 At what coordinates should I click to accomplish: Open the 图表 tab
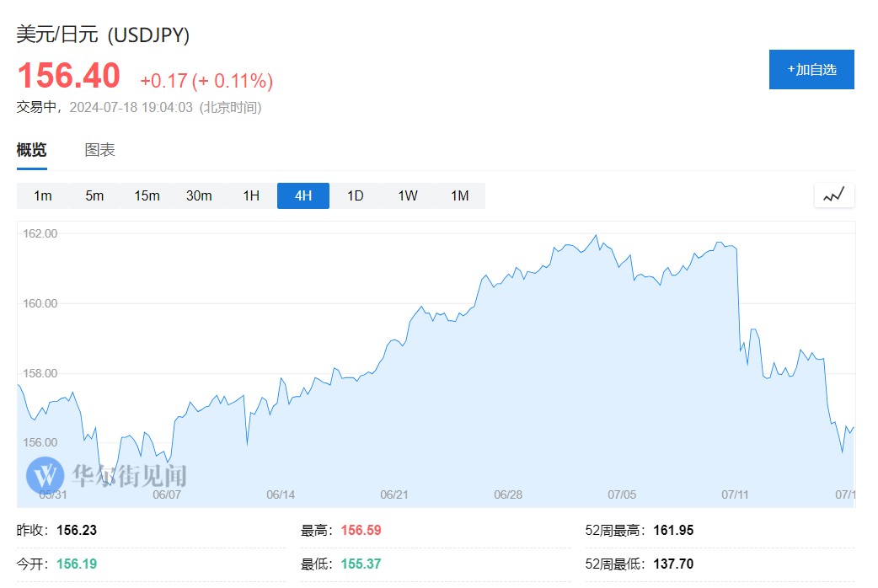(99, 151)
